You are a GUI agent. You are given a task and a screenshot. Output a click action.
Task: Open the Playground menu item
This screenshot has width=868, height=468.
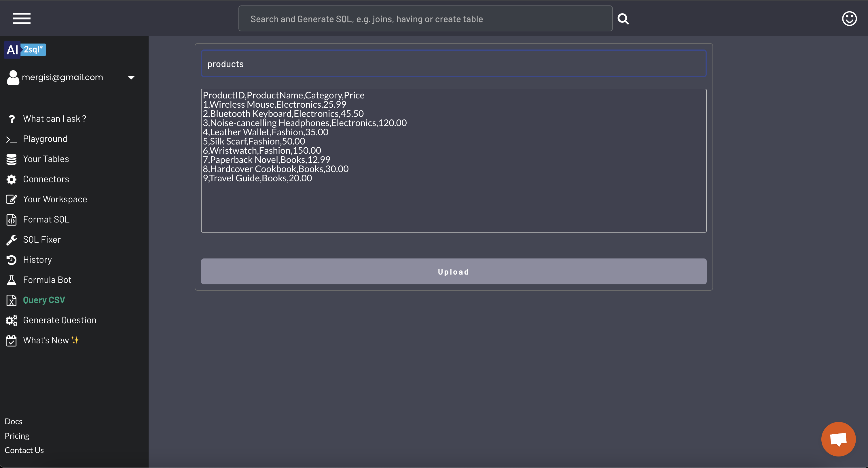[x=45, y=139]
